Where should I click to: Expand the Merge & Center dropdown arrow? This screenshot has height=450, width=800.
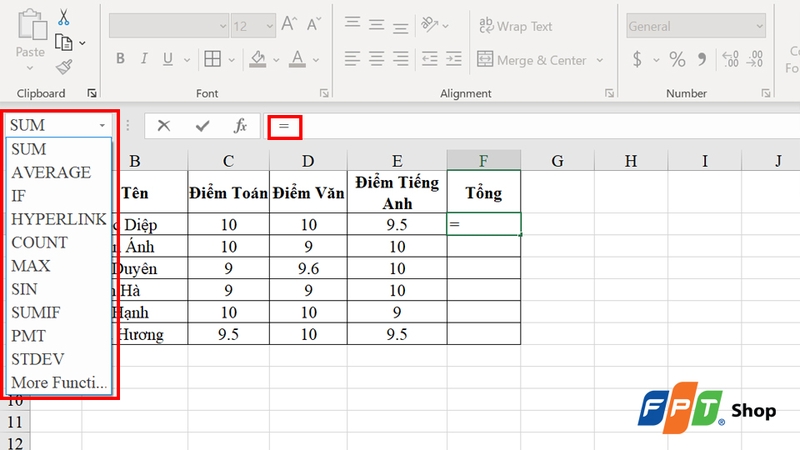click(x=600, y=60)
